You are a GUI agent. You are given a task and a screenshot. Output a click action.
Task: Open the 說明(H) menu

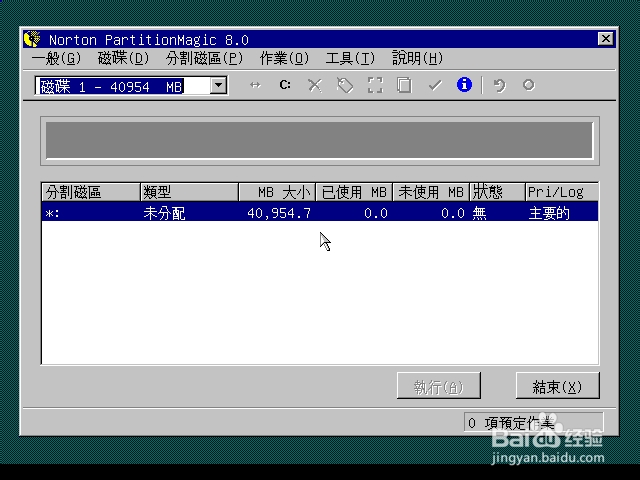tap(418, 58)
